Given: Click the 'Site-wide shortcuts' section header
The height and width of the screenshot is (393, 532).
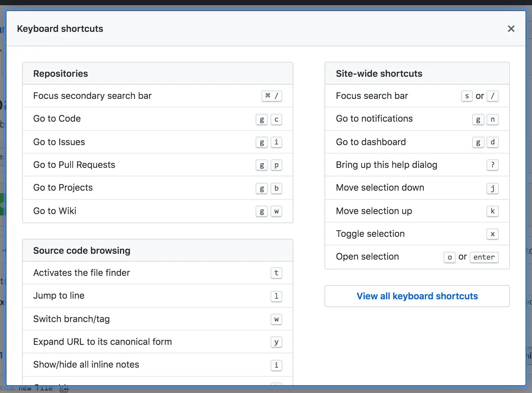Looking at the screenshot, I should pyautogui.click(x=379, y=74).
